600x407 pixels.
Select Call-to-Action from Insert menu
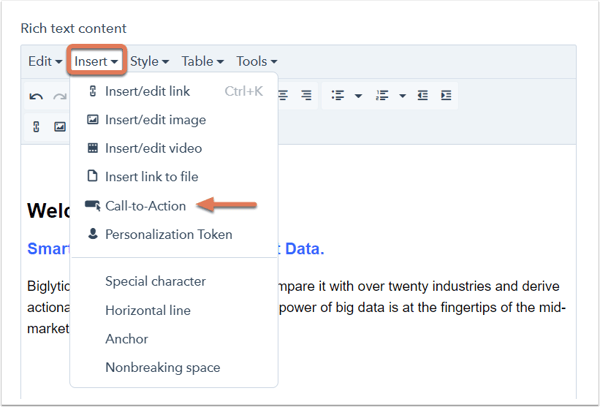[174, 206]
